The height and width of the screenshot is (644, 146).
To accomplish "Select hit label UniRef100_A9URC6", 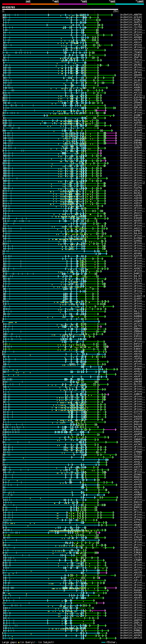I will click(x=131, y=90).
